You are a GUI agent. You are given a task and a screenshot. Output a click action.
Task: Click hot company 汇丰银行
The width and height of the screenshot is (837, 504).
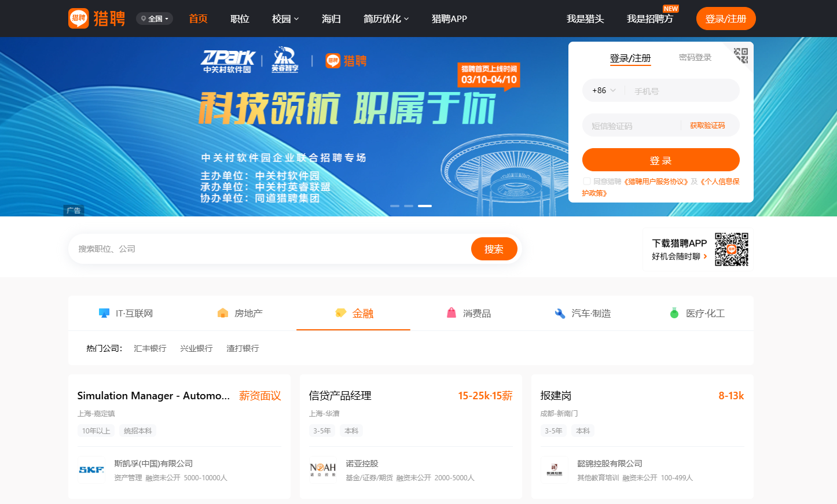click(150, 348)
